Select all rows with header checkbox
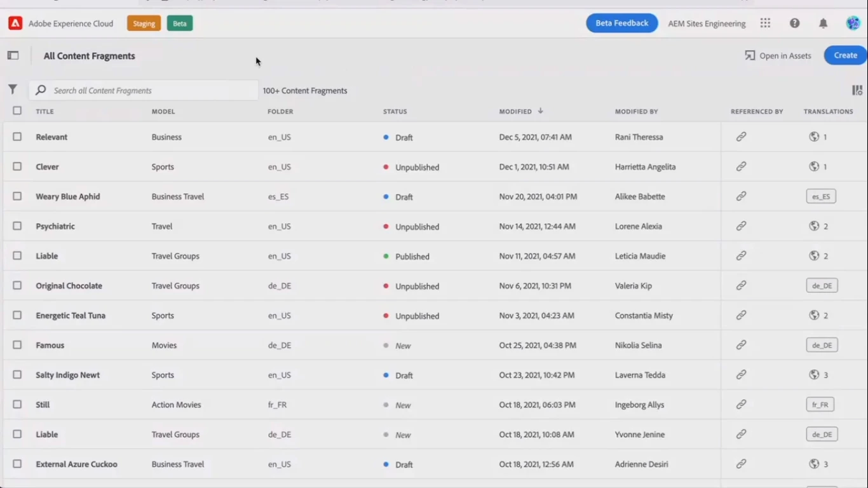The width and height of the screenshot is (868, 488). click(17, 111)
